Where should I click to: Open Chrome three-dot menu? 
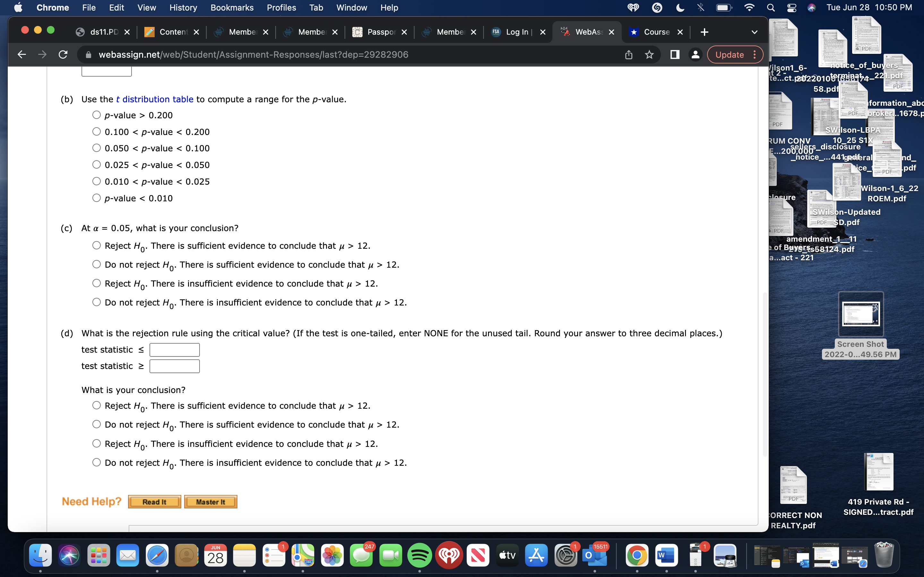pyautogui.click(x=755, y=54)
